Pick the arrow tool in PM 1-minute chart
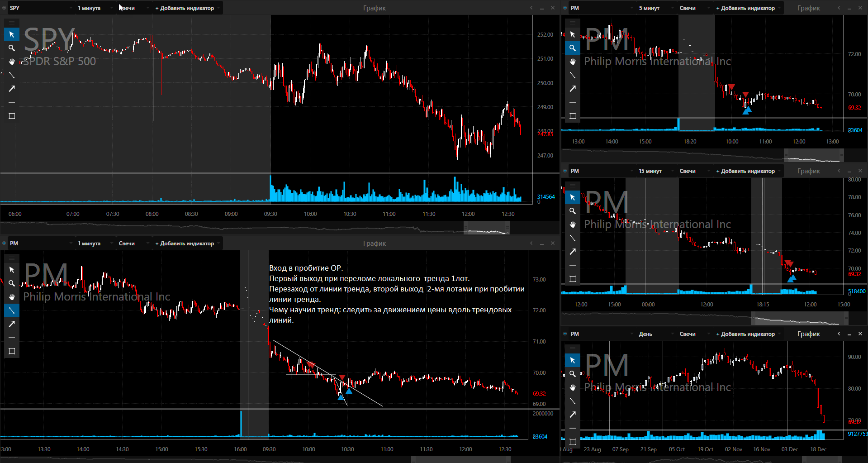This screenshot has width=868, height=463. point(12,324)
